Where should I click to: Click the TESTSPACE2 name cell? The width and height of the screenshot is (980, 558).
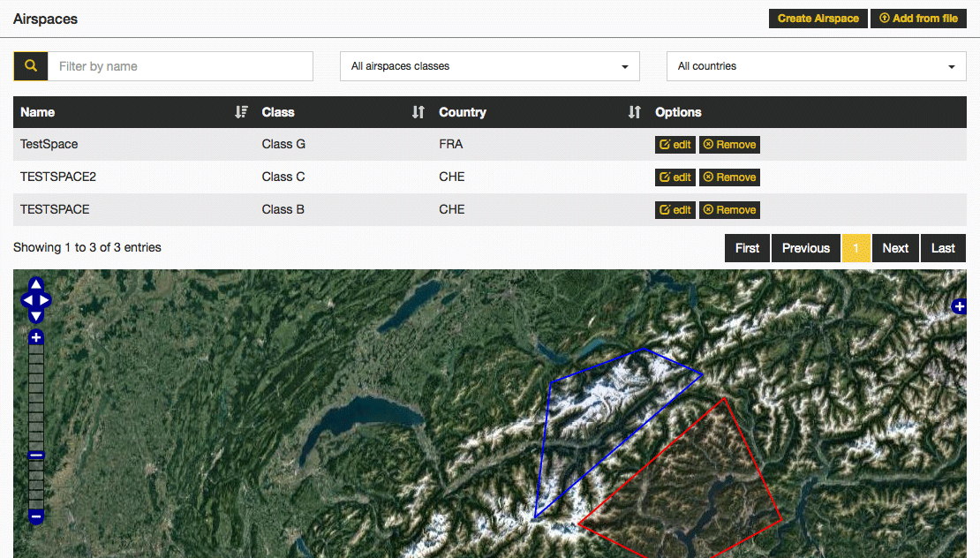58,177
